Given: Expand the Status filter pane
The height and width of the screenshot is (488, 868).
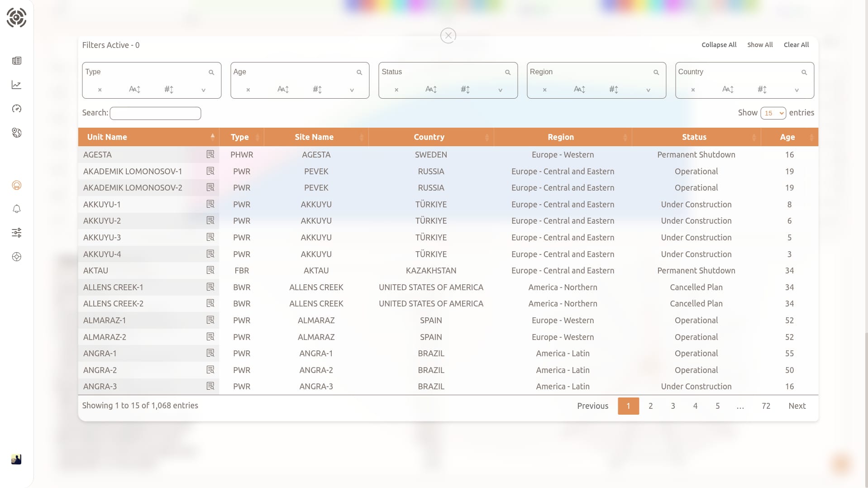Looking at the screenshot, I should [x=500, y=90].
